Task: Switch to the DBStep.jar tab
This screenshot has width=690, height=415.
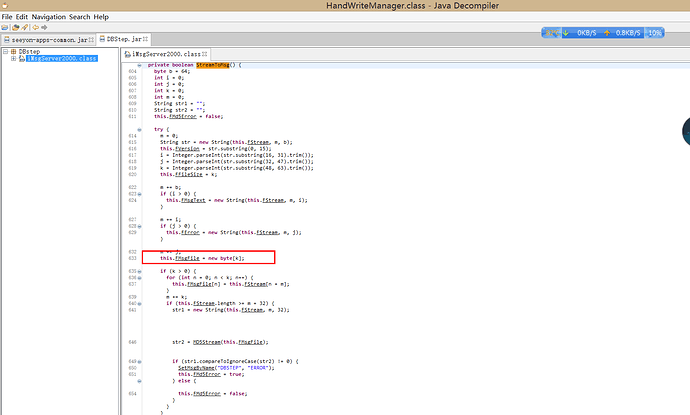Action: point(124,39)
